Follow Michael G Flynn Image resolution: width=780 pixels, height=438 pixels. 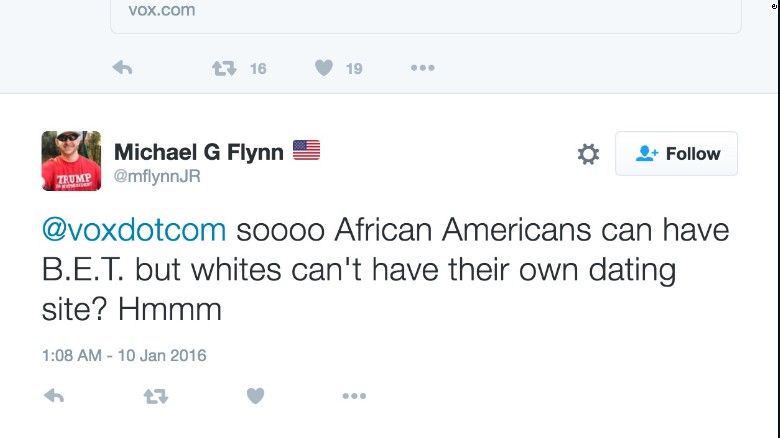[x=676, y=154]
